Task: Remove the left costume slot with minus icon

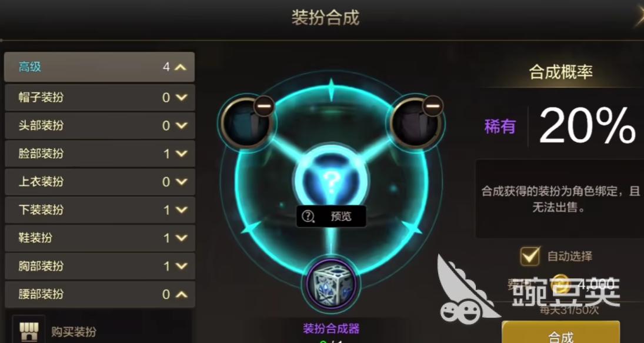Action: [264, 106]
